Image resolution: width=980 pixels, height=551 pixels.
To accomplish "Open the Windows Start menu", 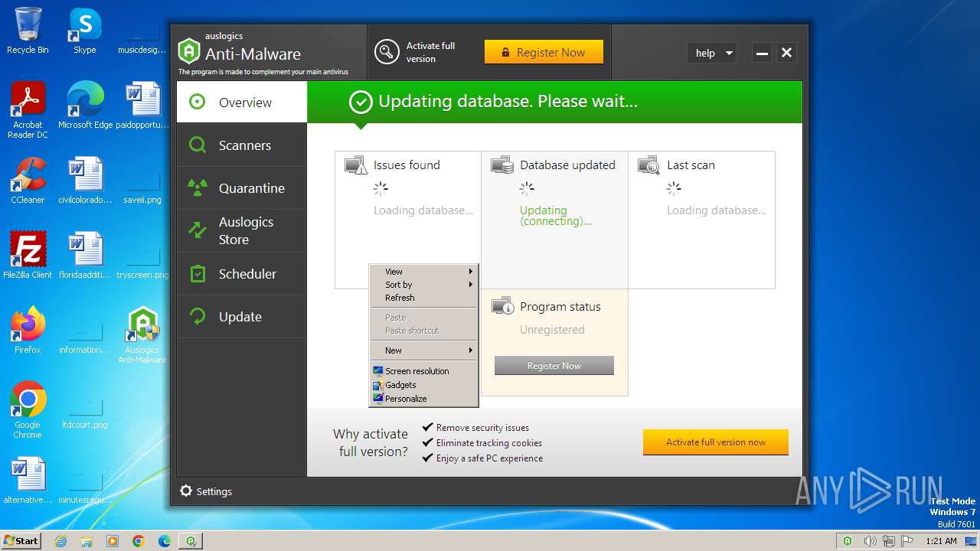I will click(x=21, y=540).
